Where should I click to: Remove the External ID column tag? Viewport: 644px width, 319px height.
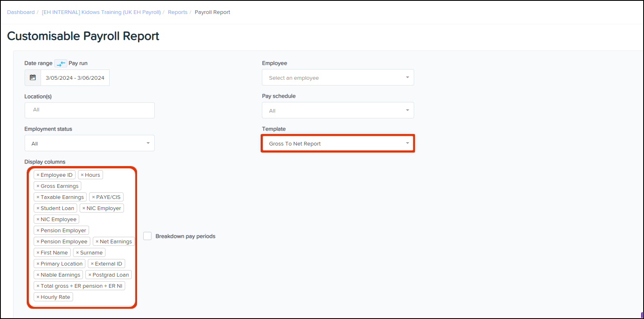92,264
